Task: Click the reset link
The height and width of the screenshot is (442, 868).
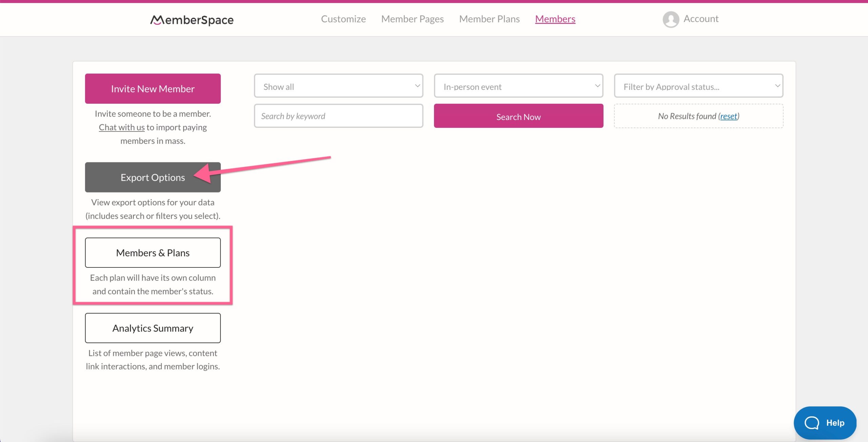Action: [729, 116]
